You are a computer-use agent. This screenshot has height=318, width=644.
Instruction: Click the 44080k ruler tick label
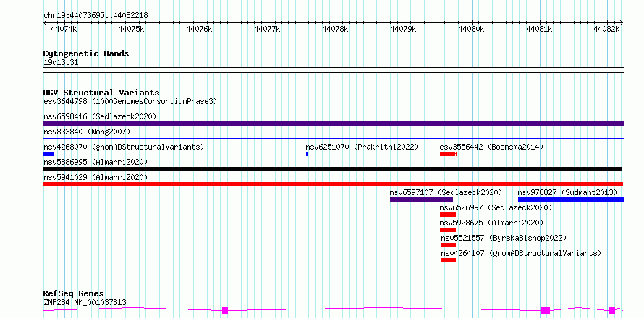click(x=472, y=29)
